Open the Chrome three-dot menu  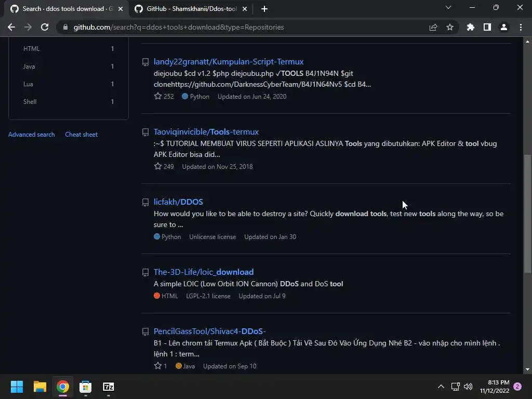click(521, 27)
